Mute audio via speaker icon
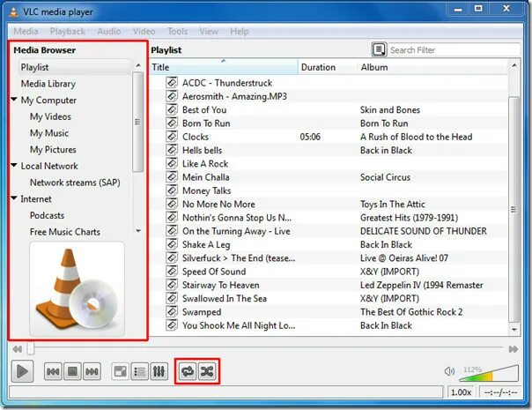This screenshot has width=532, height=410. (449, 371)
